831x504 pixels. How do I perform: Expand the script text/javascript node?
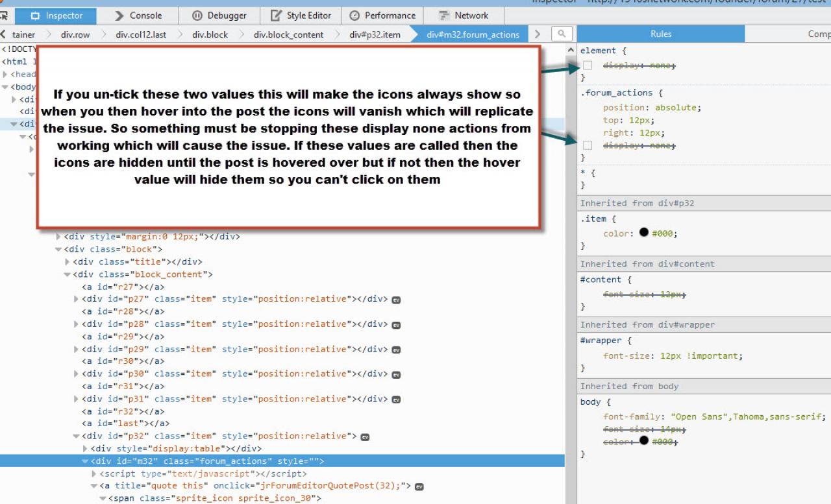(x=94, y=474)
